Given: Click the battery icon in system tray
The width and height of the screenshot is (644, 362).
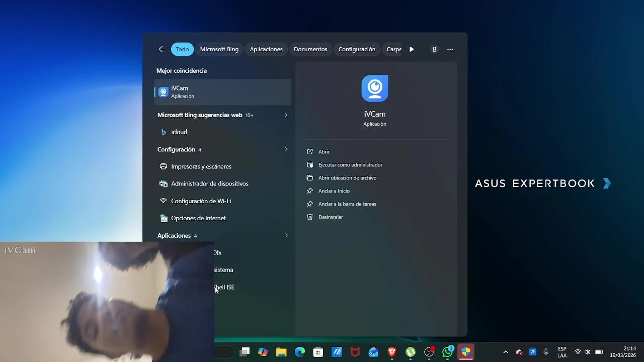Looking at the screenshot, I should [599, 352].
